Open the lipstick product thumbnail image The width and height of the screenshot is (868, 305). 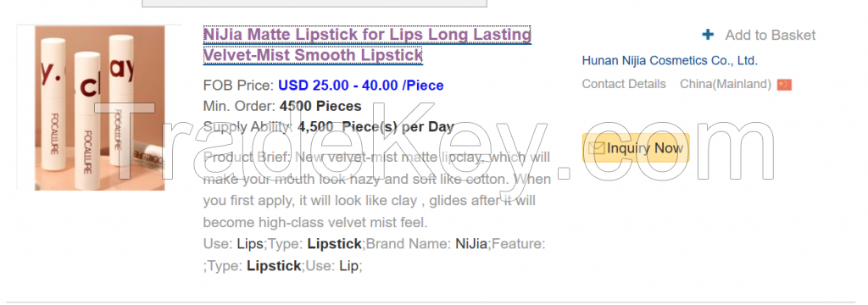100,108
